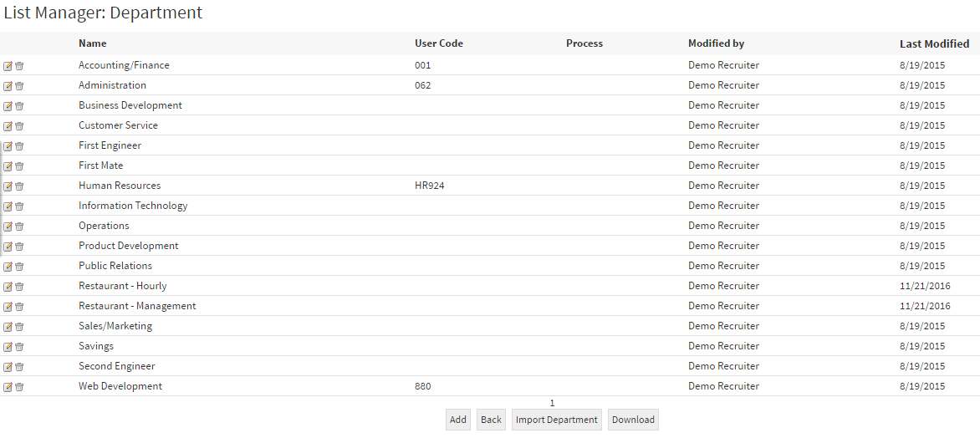This screenshot has width=980, height=438.
Task: Edit the Web Development department
Action: click(x=8, y=387)
